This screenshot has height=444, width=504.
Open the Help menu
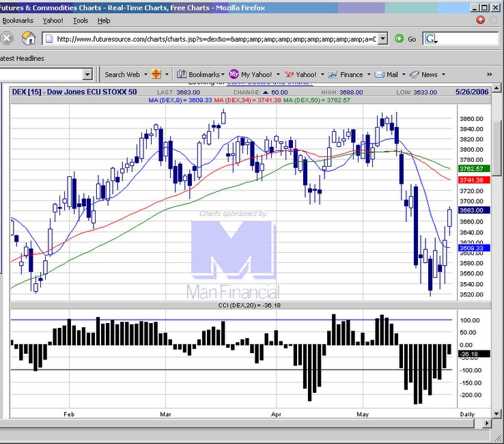pyautogui.click(x=104, y=20)
